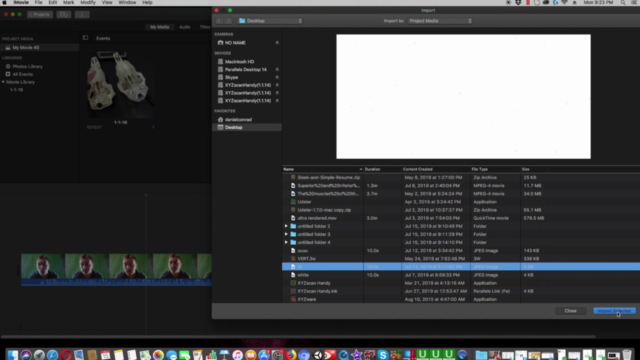Switch to the My Media tab
This screenshot has width=640, height=360.
click(160, 27)
